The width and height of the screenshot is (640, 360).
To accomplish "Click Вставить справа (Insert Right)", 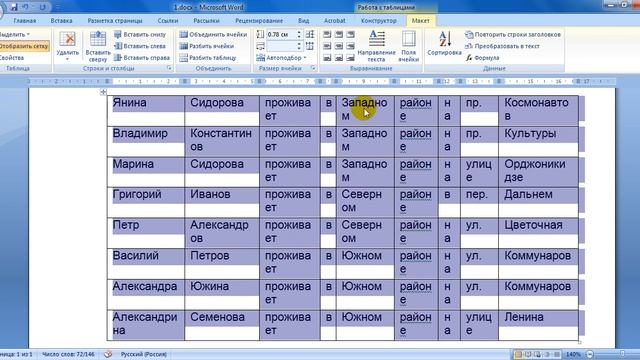I will coord(142,58).
